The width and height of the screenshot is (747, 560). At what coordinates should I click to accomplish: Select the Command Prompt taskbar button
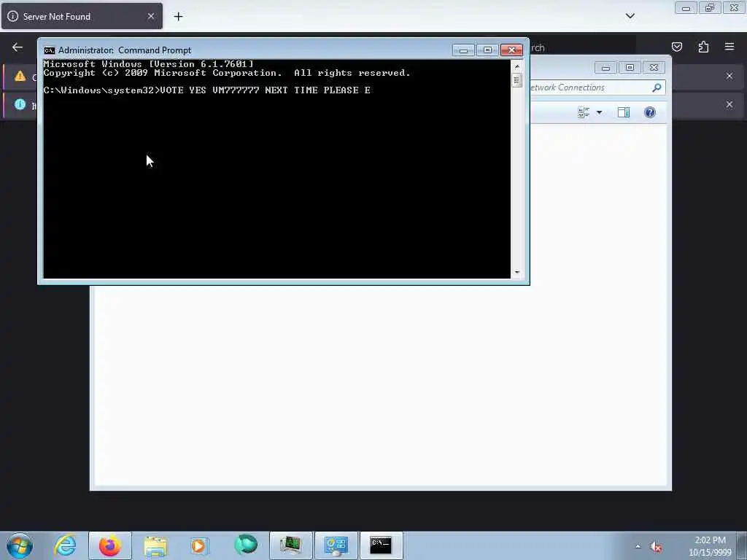click(x=381, y=545)
